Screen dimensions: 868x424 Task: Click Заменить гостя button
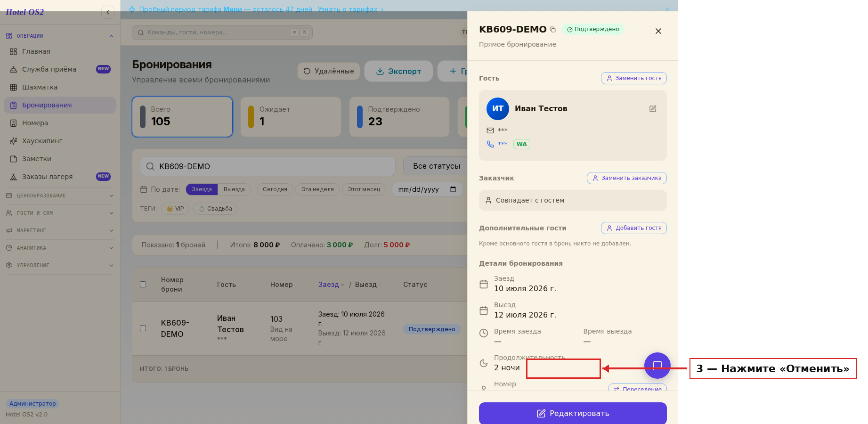tap(634, 78)
